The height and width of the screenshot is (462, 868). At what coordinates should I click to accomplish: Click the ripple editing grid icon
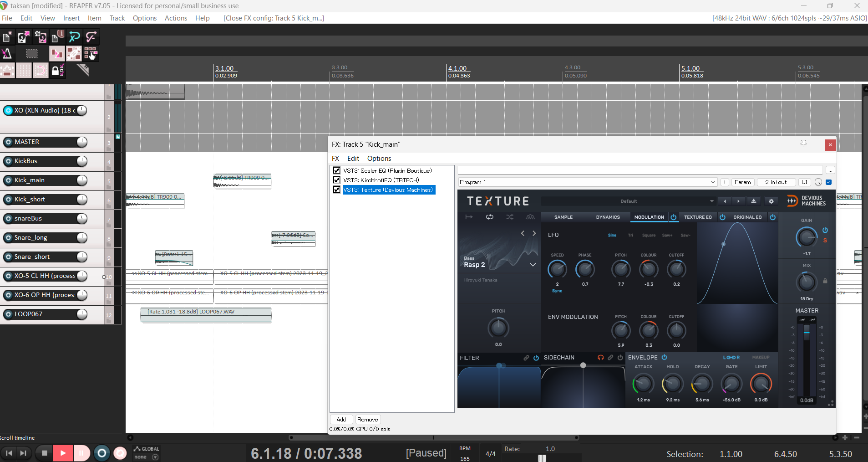(x=91, y=54)
